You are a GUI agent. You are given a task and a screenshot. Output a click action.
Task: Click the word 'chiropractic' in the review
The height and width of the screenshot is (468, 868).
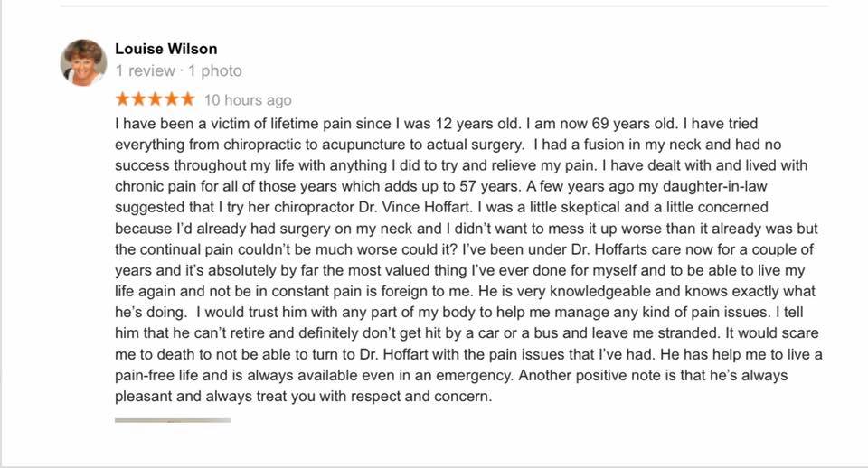click(262, 145)
